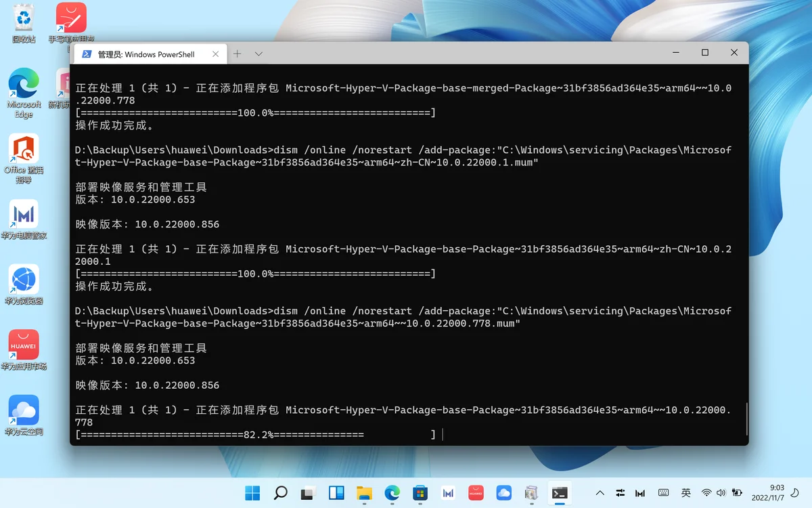Switch input language from 英

[x=686, y=493]
